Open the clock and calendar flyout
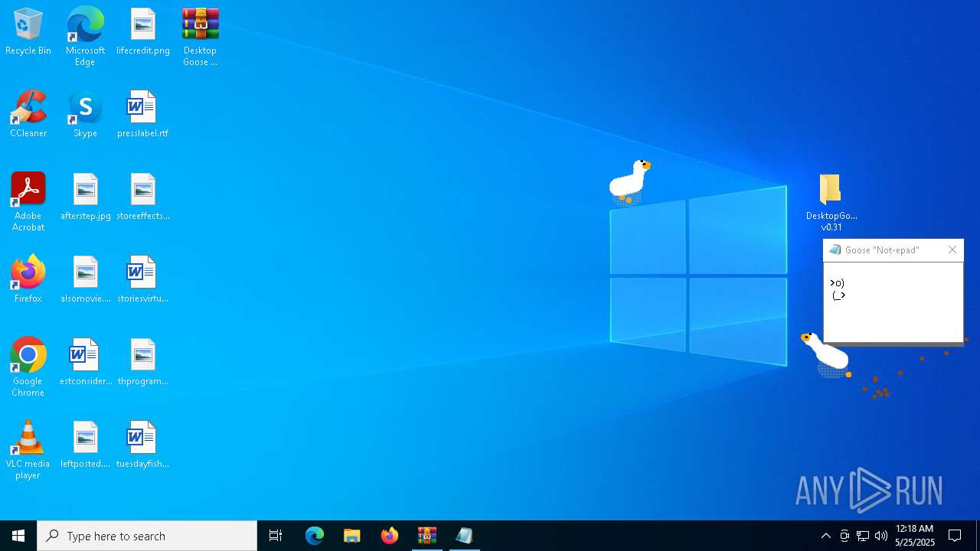Viewport: 980px width, 551px height. tap(915, 536)
